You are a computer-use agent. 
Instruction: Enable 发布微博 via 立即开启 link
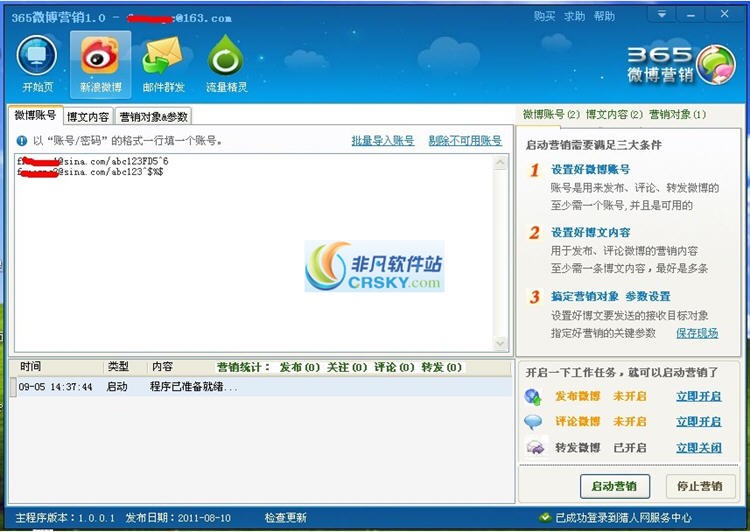[x=699, y=397]
